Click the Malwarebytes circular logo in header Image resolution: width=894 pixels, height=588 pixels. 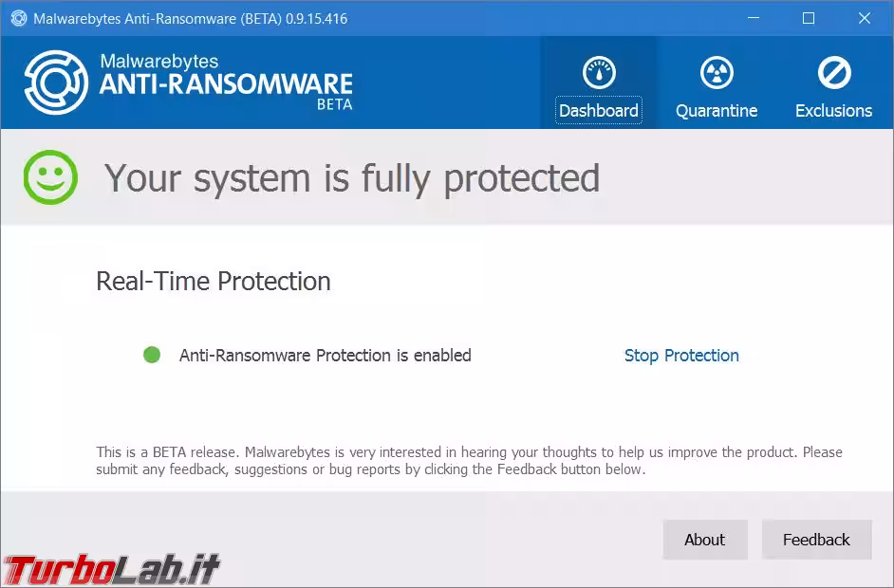(56, 83)
